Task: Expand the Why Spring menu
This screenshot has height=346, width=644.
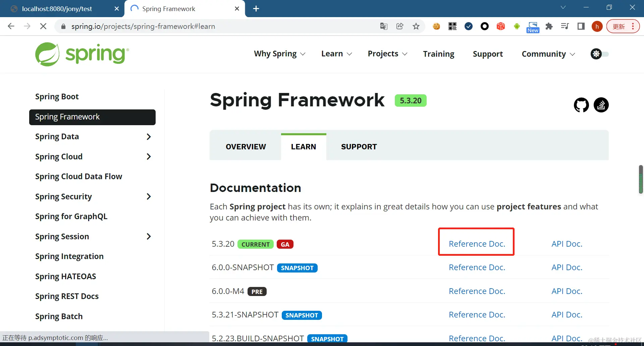Action: (x=280, y=54)
